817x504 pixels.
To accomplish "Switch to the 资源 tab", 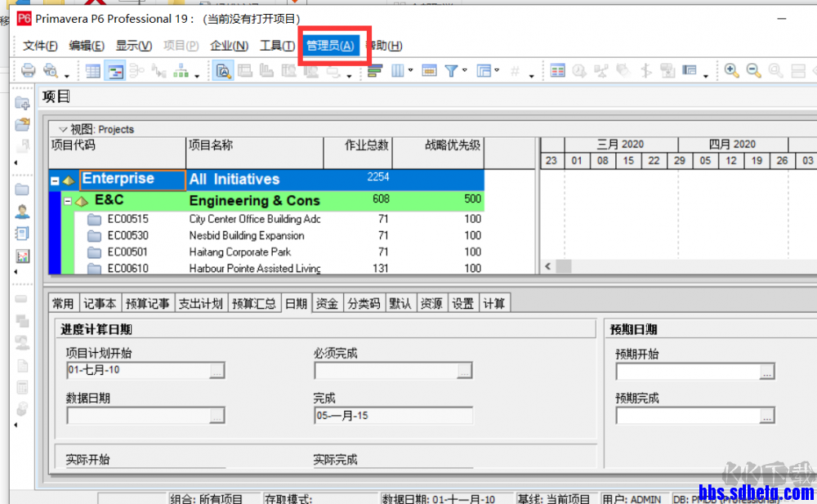I will 431,303.
